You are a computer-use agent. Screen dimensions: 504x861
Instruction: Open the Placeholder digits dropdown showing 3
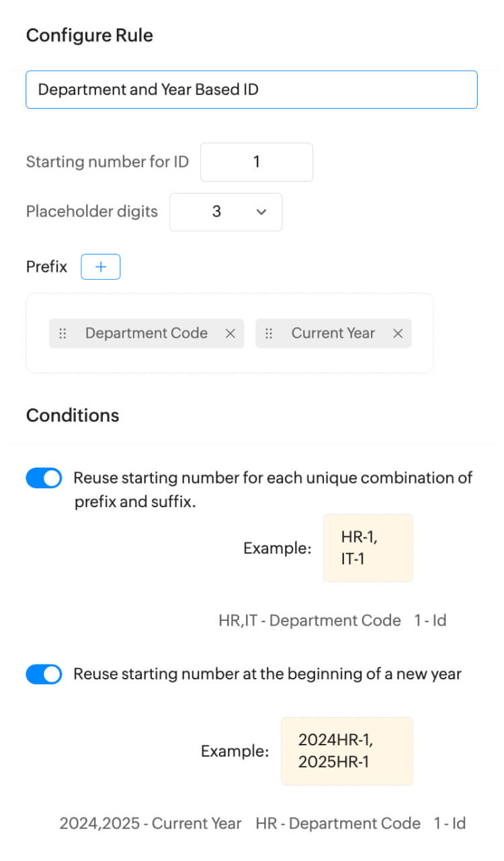225,212
